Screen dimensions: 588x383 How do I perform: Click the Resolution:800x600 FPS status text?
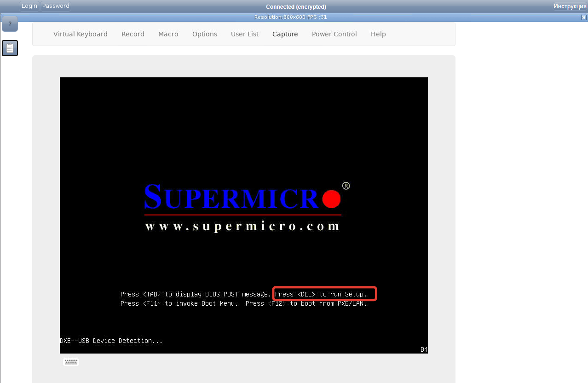[291, 17]
